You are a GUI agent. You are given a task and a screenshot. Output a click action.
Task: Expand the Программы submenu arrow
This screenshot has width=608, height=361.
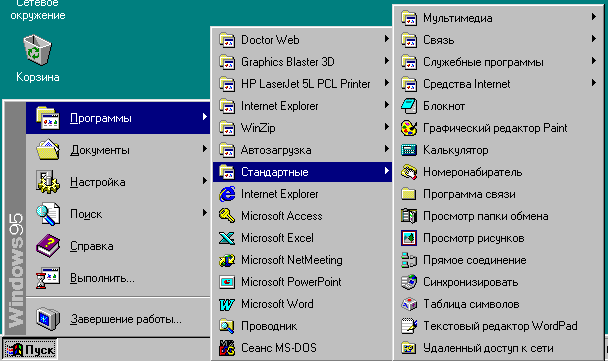(205, 117)
